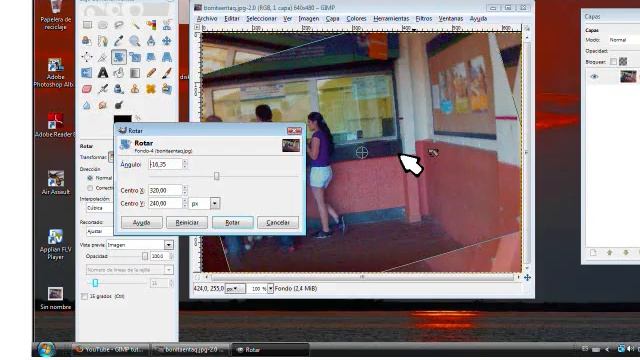The width and height of the screenshot is (640, 360).
Task: Select the Ellipse Select tool
Action: (103, 25)
